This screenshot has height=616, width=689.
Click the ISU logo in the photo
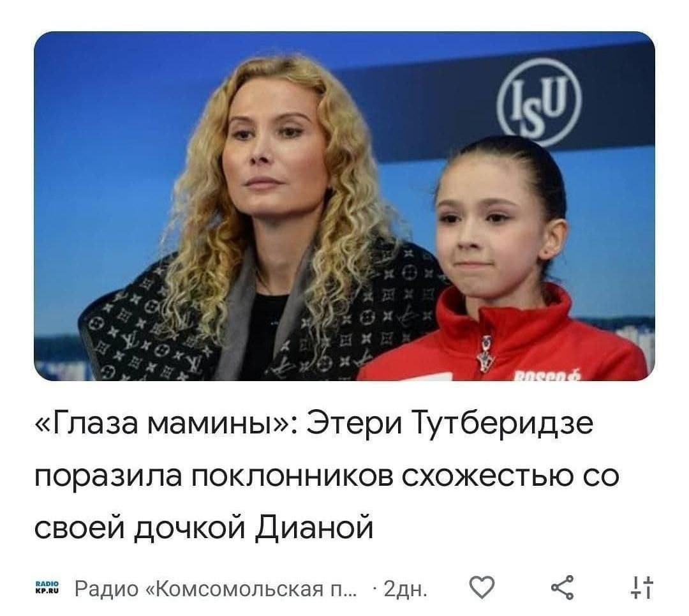coord(539,102)
